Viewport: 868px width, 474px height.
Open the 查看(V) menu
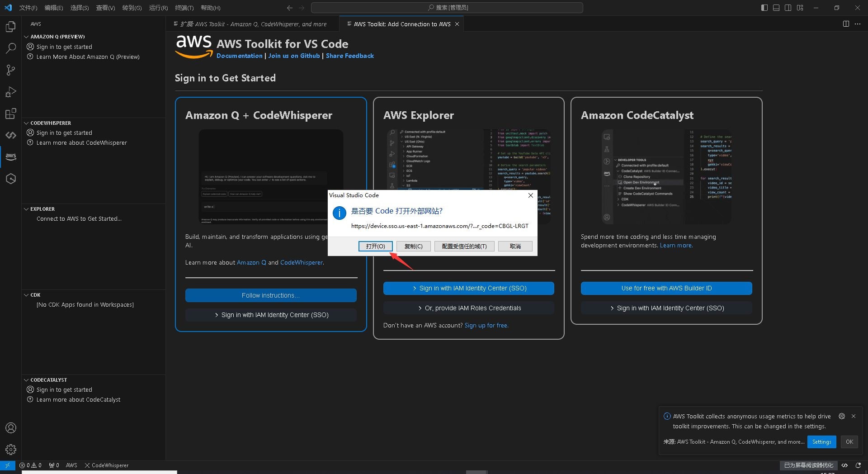tap(105, 8)
